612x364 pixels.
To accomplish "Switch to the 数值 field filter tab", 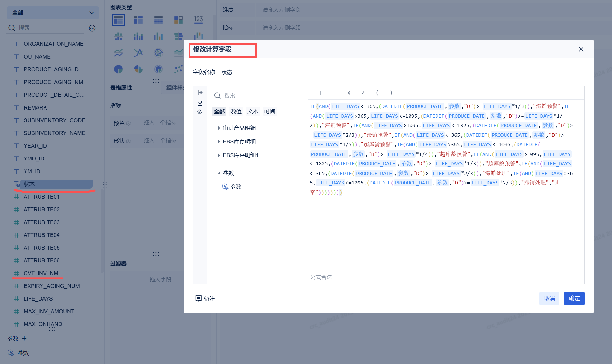I will tap(236, 112).
